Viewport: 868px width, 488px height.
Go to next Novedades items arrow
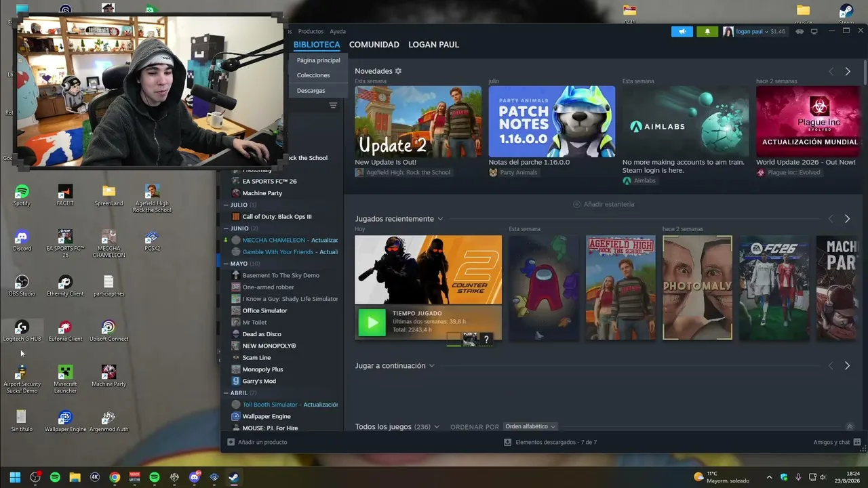tap(848, 71)
